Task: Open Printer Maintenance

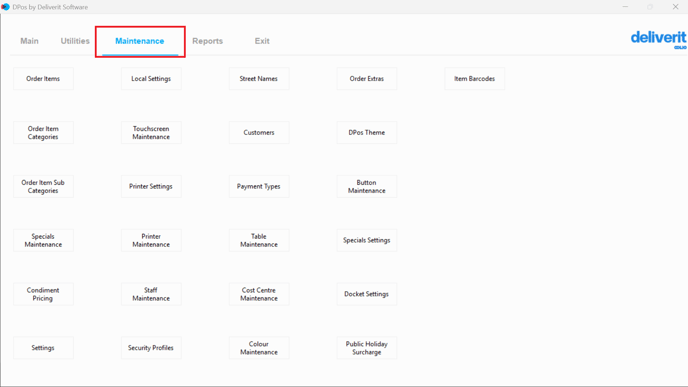Action: [x=151, y=240]
